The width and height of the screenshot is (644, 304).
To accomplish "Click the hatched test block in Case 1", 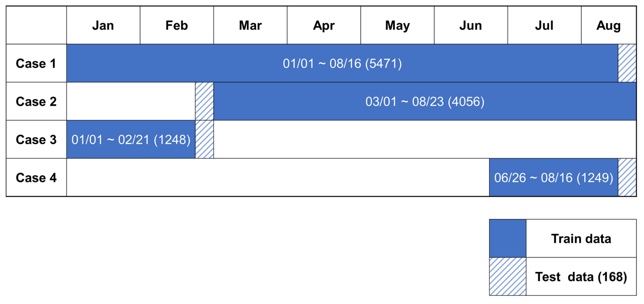I will point(627,63).
